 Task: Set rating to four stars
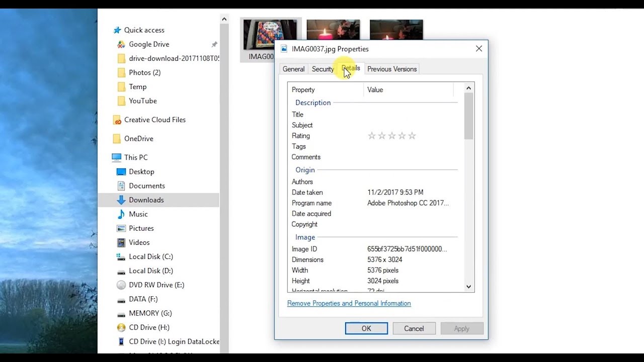point(402,136)
